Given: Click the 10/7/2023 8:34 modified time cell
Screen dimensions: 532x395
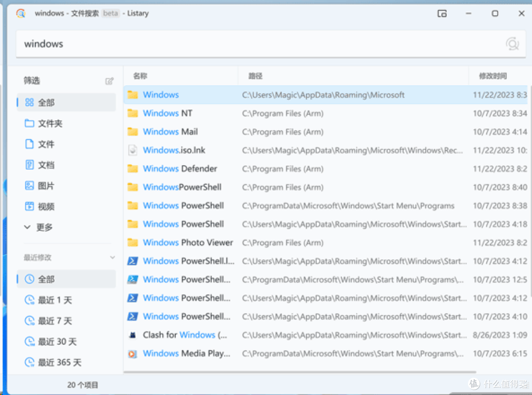Looking at the screenshot, I should pos(500,113).
